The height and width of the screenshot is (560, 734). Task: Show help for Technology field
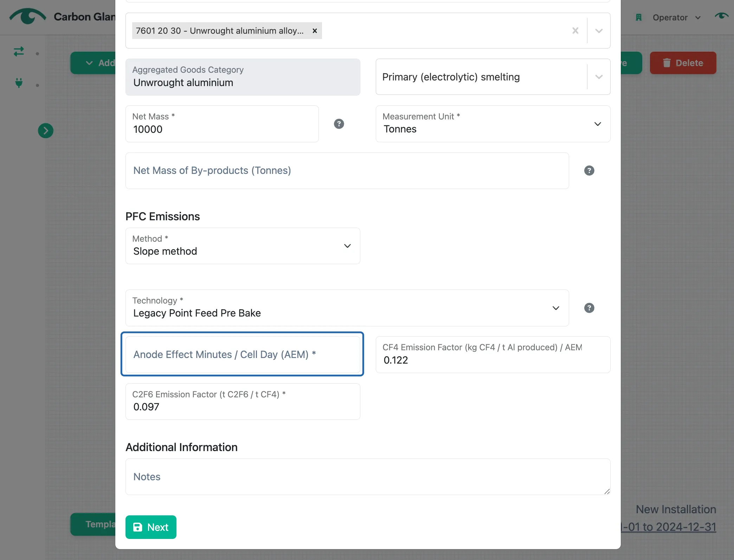click(589, 308)
